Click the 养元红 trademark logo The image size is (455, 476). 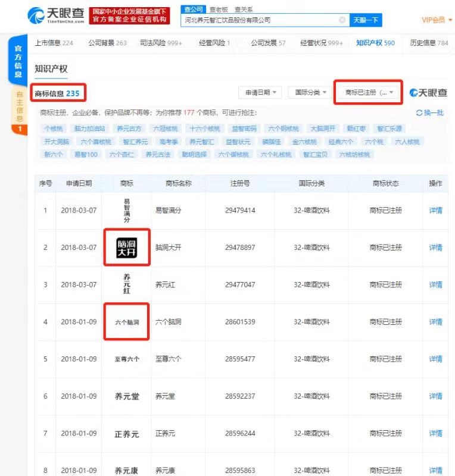[126, 284]
